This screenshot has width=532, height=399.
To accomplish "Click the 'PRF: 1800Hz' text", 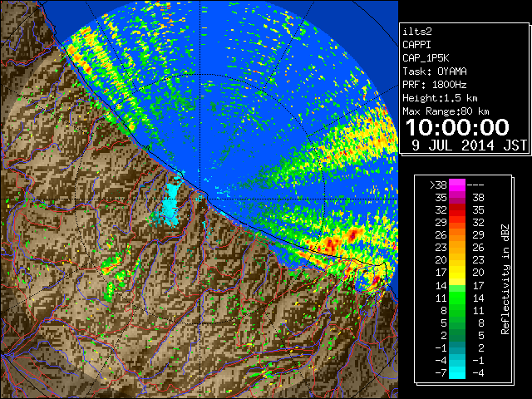I will [x=435, y=85].
